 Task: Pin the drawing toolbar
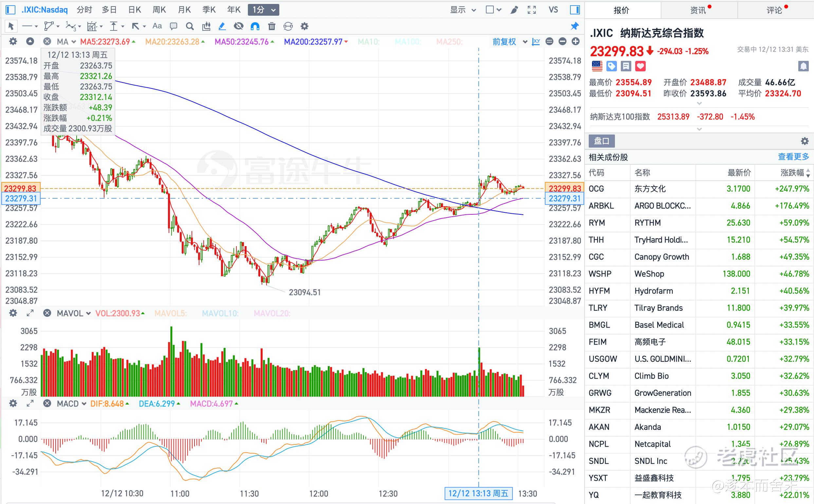[x=574, y=26]
